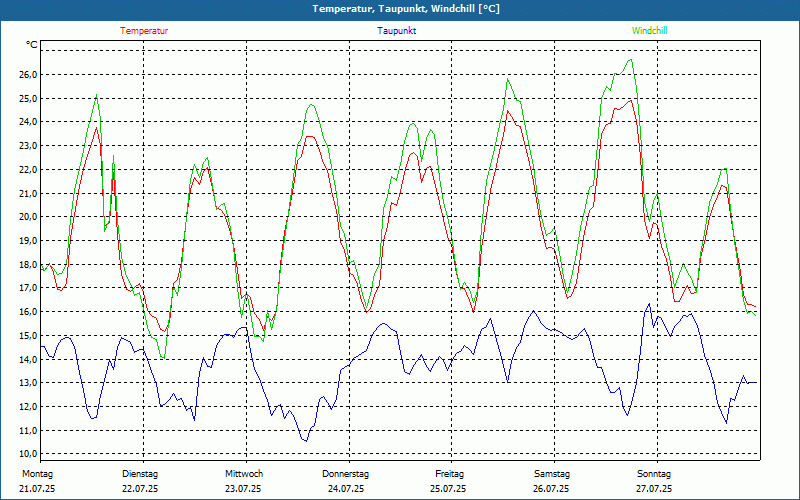800x500 pixels.
Task: Click the °C unit label on the axis
Action: point(32,45)
